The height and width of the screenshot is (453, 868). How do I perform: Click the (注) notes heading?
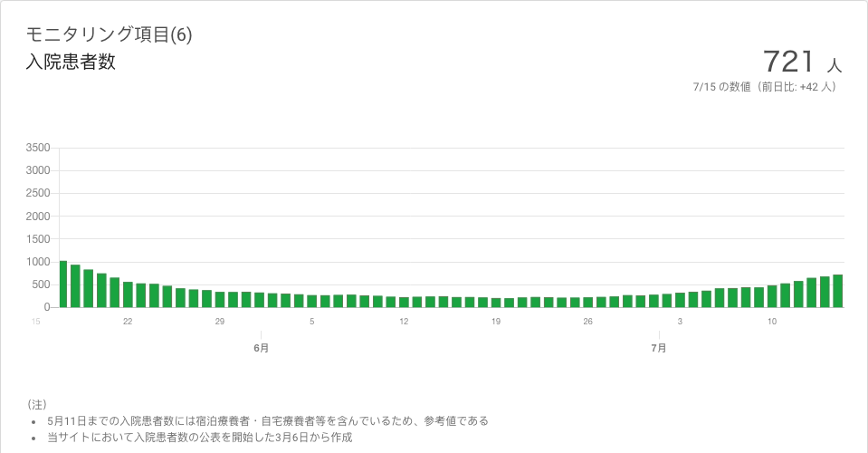[x=37, y=405]
